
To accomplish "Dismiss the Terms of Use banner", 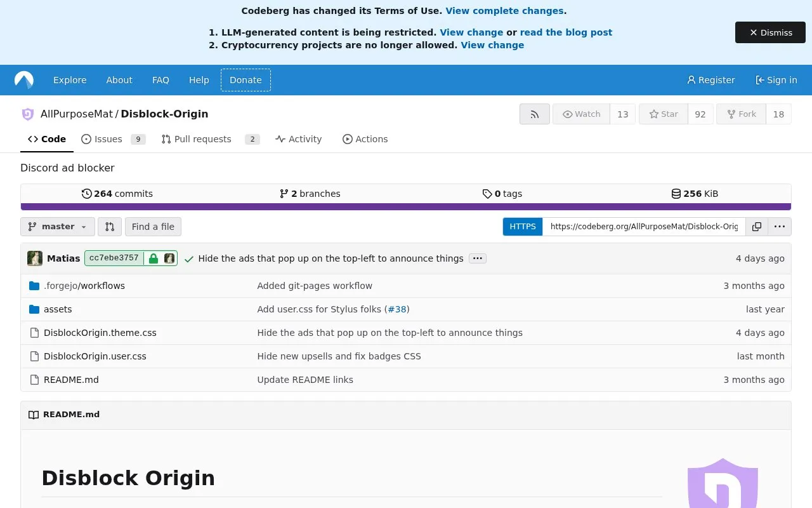I will click(770, 32).
